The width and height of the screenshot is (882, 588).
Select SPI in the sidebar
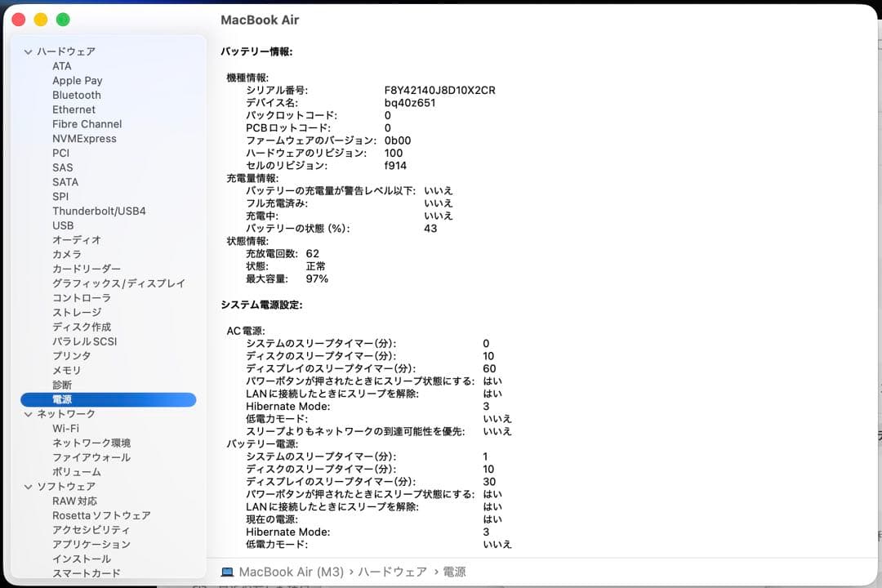[x=60, y=196]
